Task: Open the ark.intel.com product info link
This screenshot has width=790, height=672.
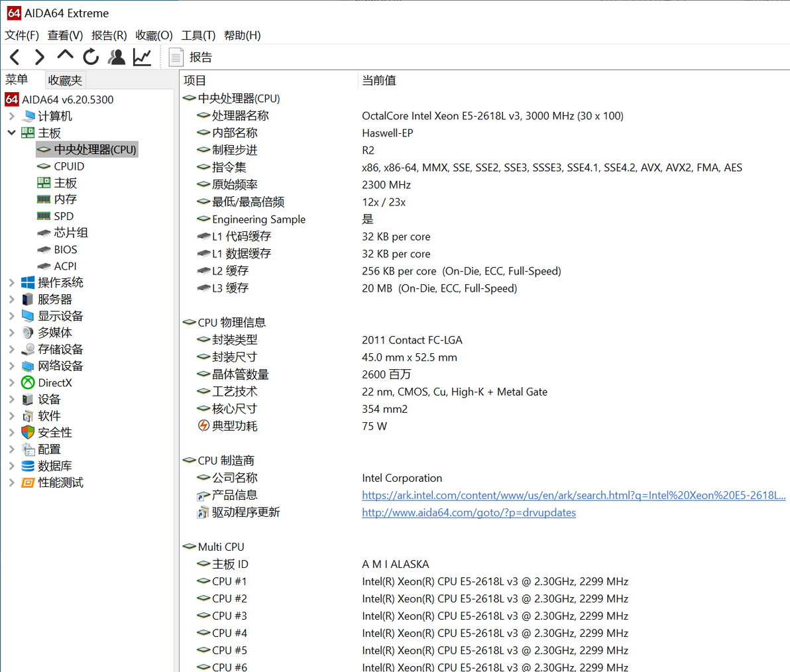Action: pyautogui.click(x=573, y=495)
